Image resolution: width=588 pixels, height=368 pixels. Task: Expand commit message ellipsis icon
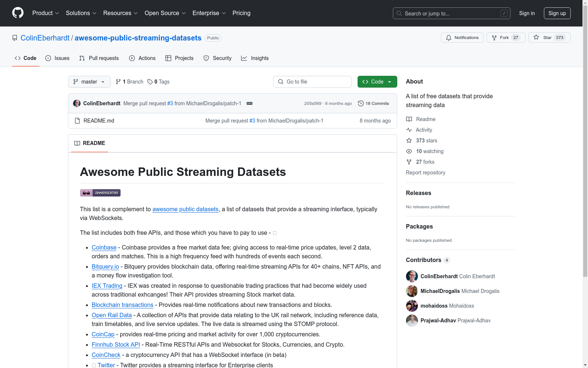pyautogui.click(x=250, y=103)
